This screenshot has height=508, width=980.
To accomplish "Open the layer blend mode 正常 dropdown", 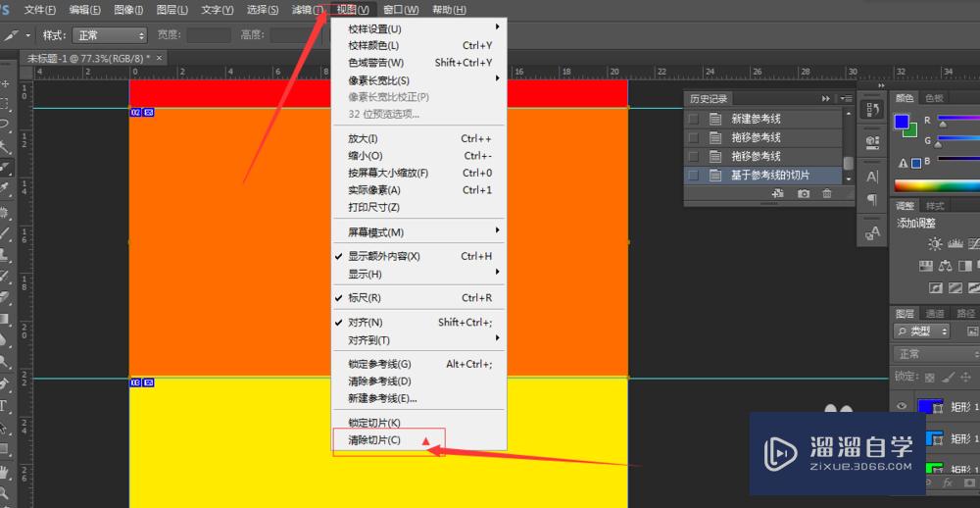I will (936, 354).
